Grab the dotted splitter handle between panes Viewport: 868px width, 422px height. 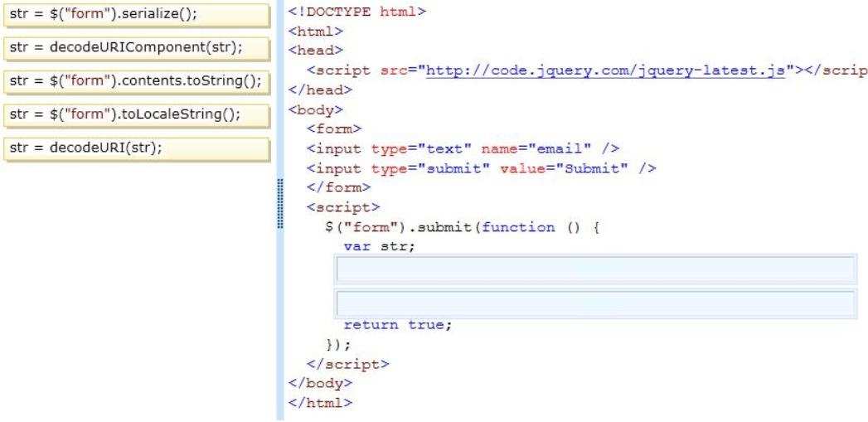[280, 204]
